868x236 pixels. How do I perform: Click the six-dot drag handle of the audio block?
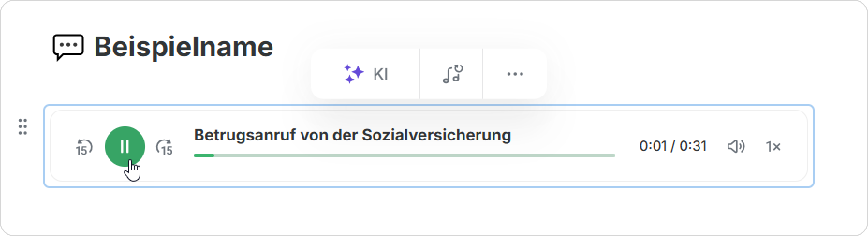click(22, 127)
